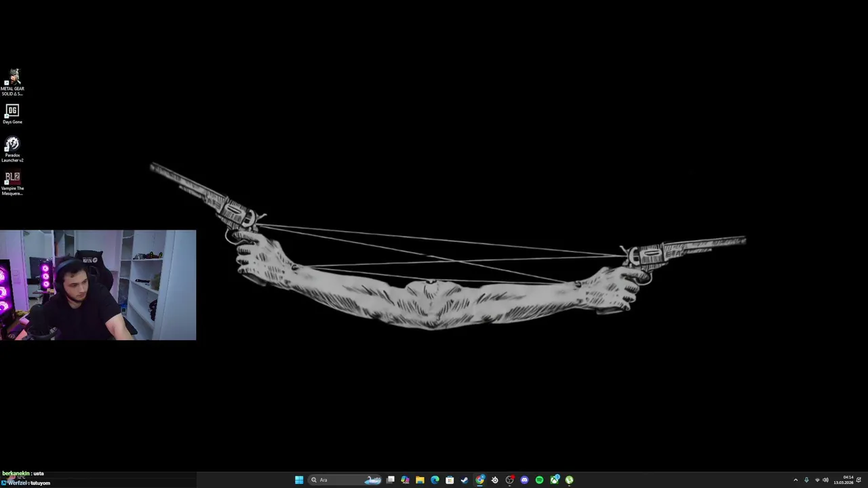Screen dimensions: 868x488
Task: Open Task View from the taskbar
Action: tap(391, 480)
